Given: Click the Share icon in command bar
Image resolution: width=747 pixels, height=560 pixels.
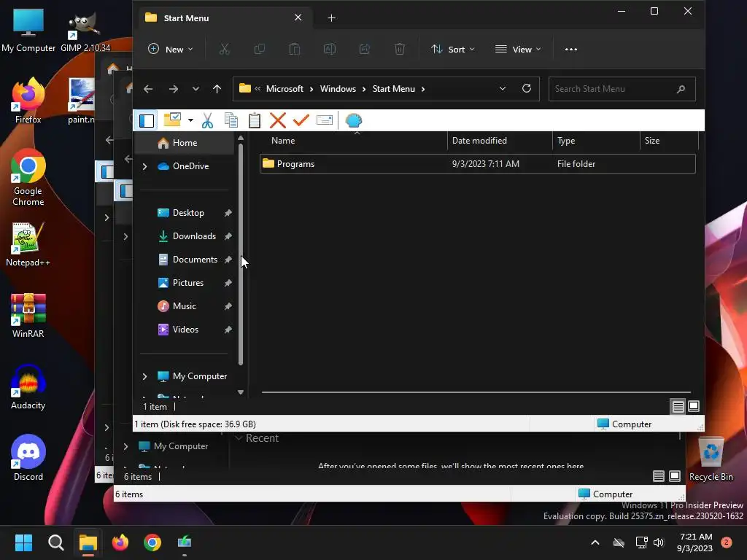Looking at the screenshot, I should pyautogui.click(x=365, y=49).
